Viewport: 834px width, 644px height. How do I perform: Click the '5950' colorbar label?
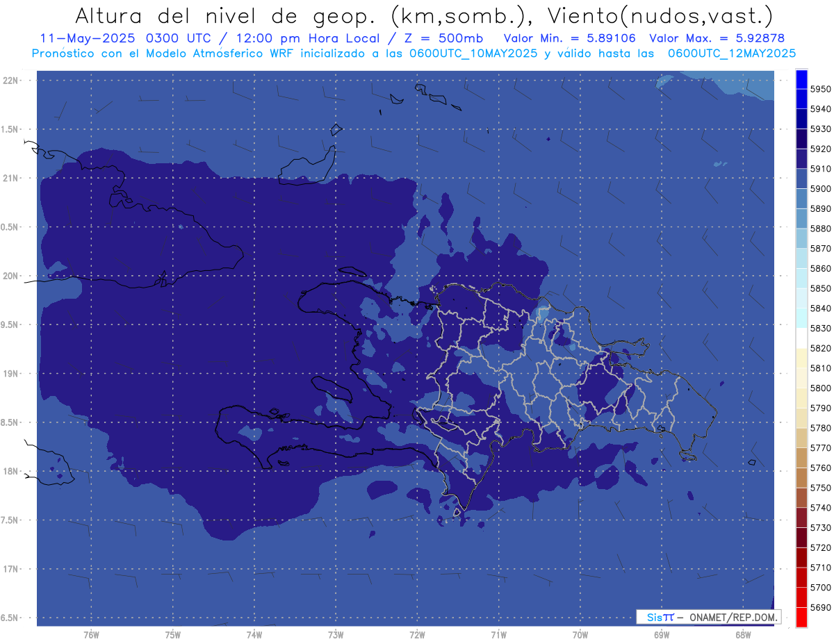pyautogui.click(x=820, y=89)
